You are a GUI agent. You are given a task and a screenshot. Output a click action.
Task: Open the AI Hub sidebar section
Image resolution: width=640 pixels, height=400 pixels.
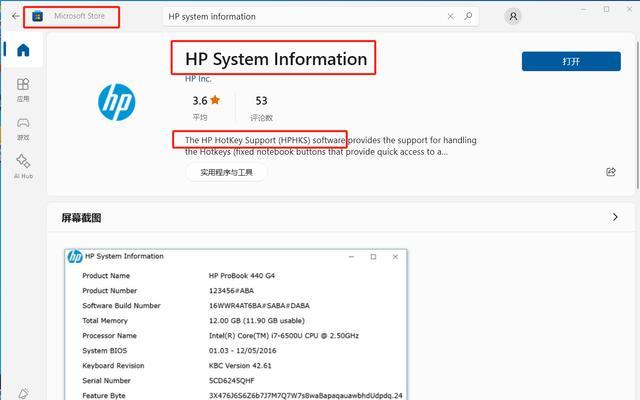(x=23, y=167)
